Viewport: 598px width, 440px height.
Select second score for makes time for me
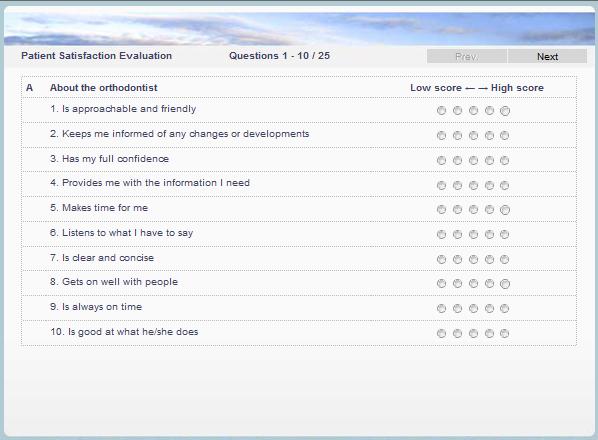click(x=457, y=210)
